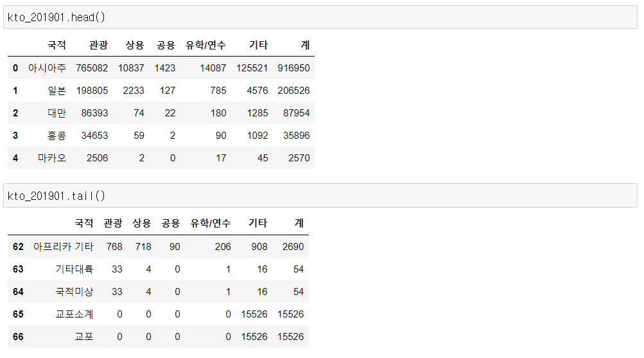Click the value 768 in the 아프리카 기타 row

point(114,247)
